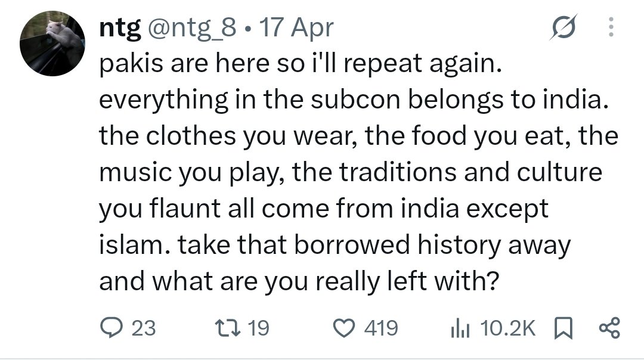Bookmark this post with the bookmark icon

point(563,328)
